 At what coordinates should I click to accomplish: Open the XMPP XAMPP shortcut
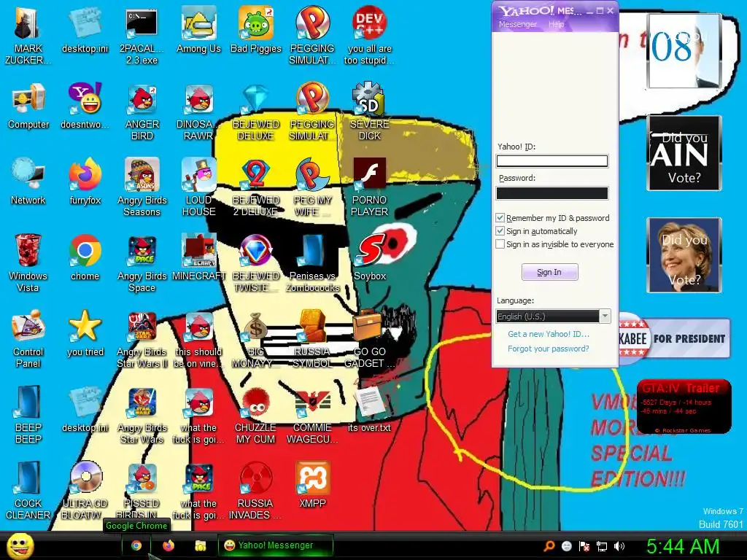(x=312, y=484)
